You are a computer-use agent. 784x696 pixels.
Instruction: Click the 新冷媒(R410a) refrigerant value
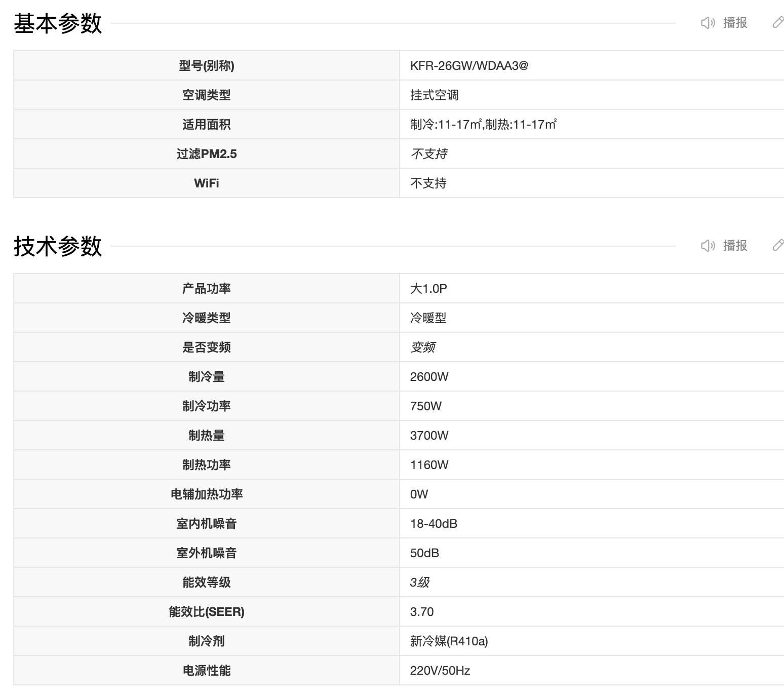(449, 641)
